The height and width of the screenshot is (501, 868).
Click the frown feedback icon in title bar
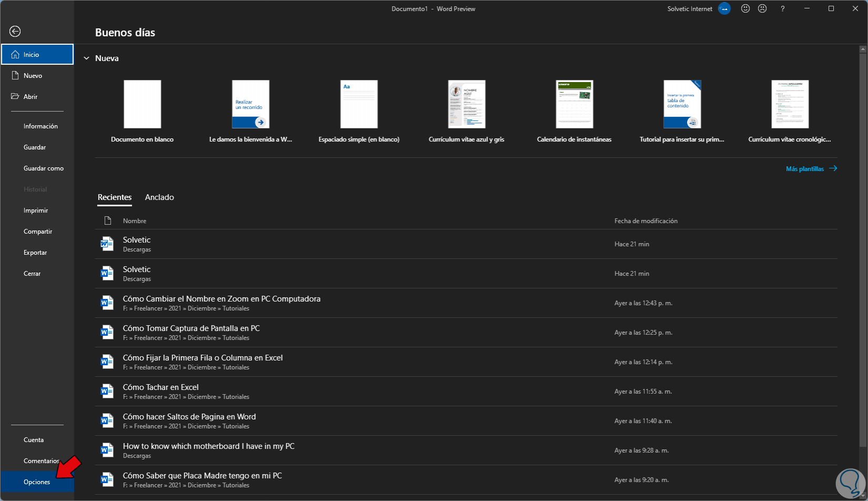coord(762,8)
